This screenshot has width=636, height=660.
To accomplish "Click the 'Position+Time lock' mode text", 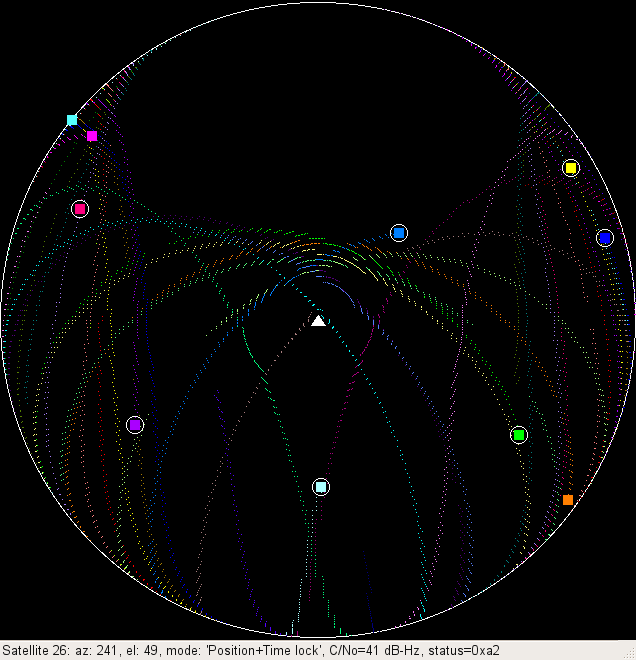I will pos(264,650).
